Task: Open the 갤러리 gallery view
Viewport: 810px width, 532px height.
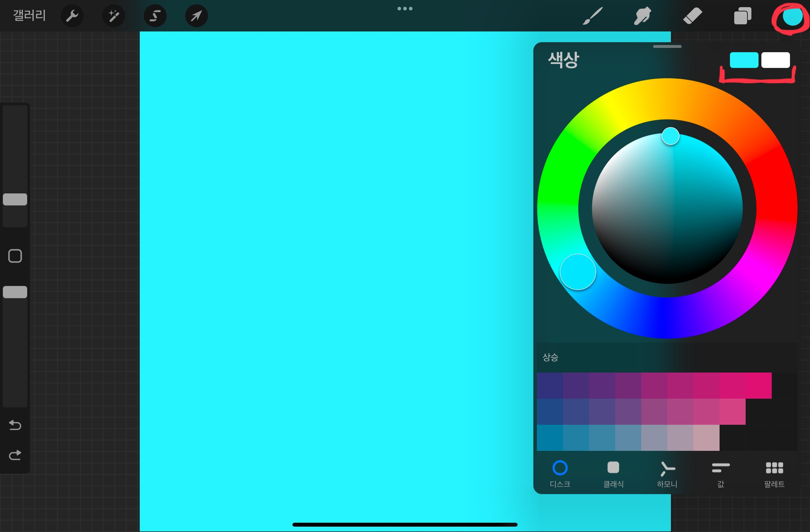Action: (29, 15)
